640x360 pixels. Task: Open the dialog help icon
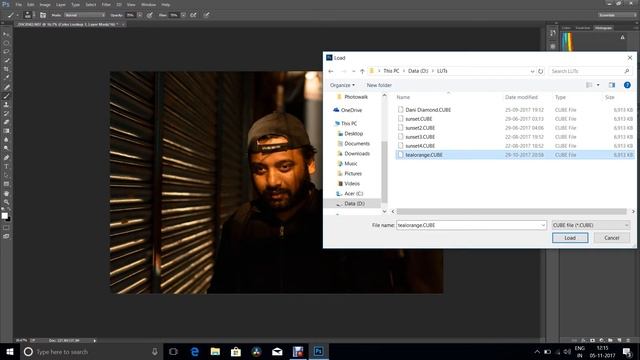(x=627, y=85)
